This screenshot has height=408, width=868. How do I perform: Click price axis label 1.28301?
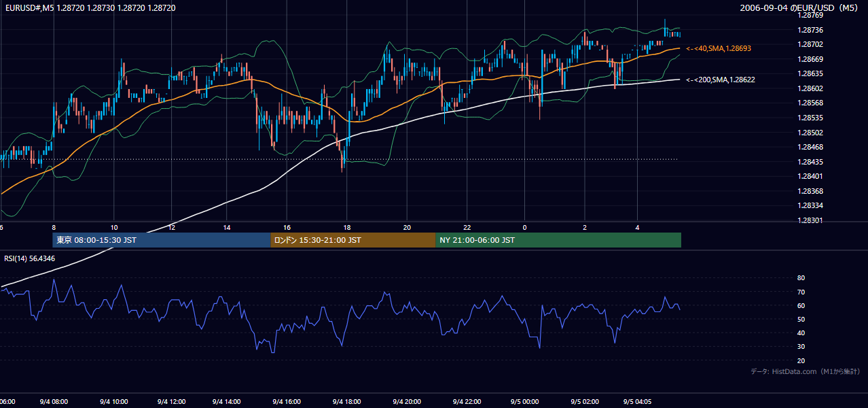810,220
